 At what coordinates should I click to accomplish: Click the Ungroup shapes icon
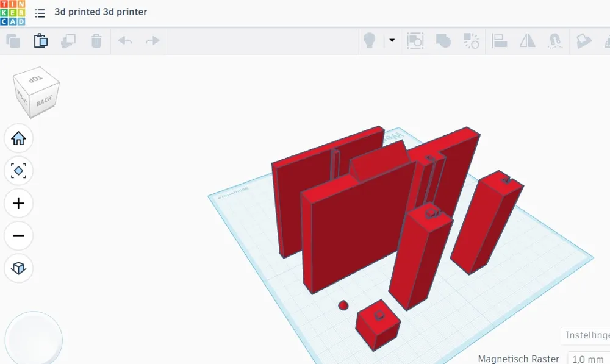[x=471, y=41]
